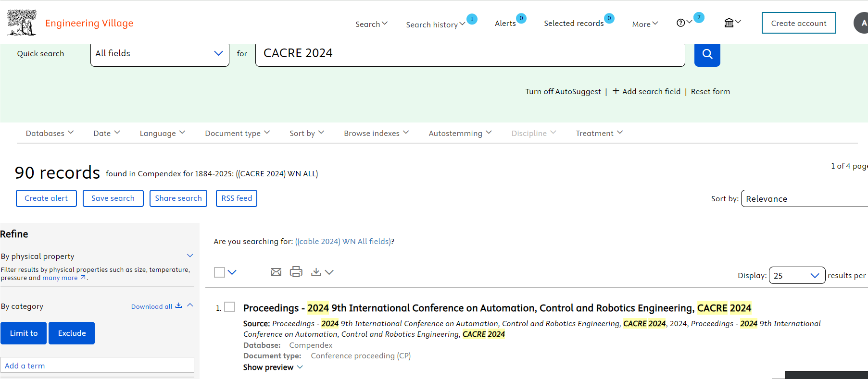Click the user avatar circle
Screen dimensions: 868x379
(861, 23)
